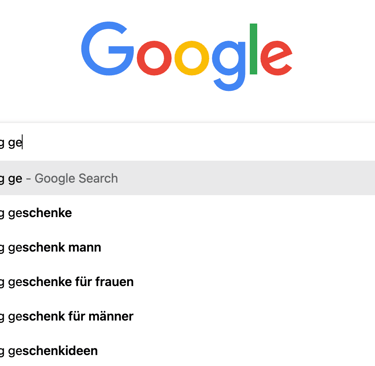This screenshot has width=375, height=366.
Task: Click the word "mann" in third suggestion
Action: [84, 248]
